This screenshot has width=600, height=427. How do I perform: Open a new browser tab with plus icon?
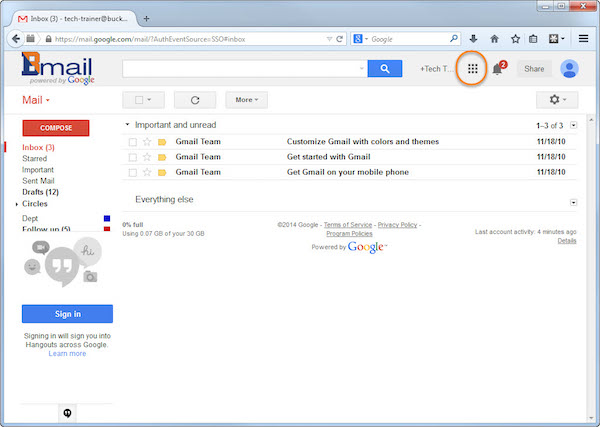coord(146,18)
